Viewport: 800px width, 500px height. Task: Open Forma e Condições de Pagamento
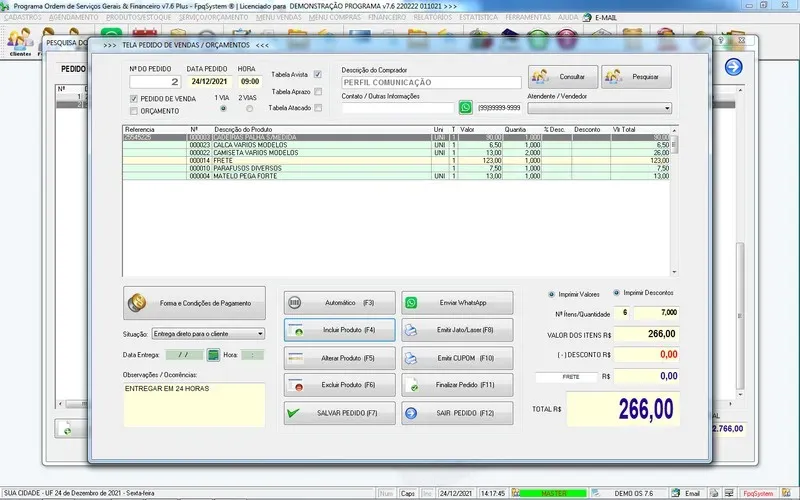point(194,302)
